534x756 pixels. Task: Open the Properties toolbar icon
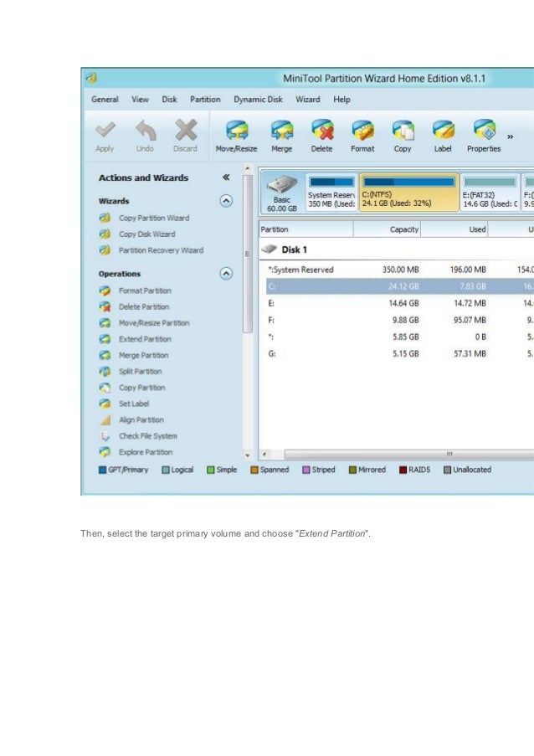click(x=484, y=130)
